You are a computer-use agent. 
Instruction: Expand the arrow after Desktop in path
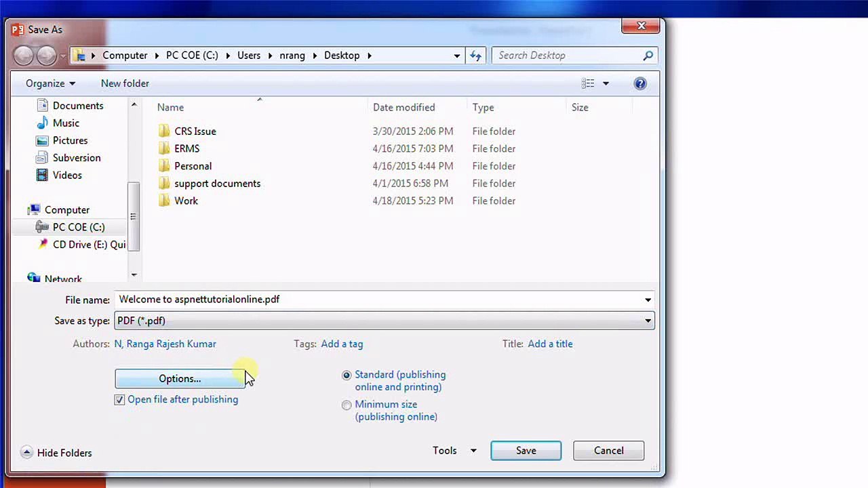370,56
